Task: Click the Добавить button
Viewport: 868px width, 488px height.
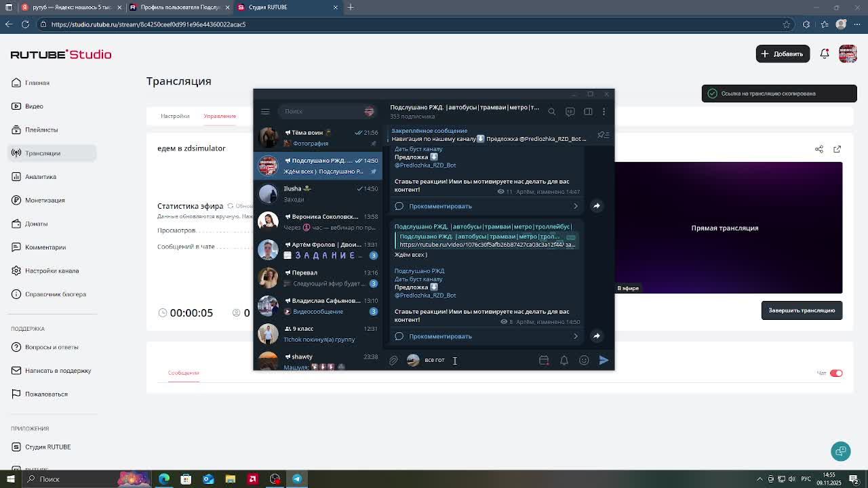Action: 783,54
